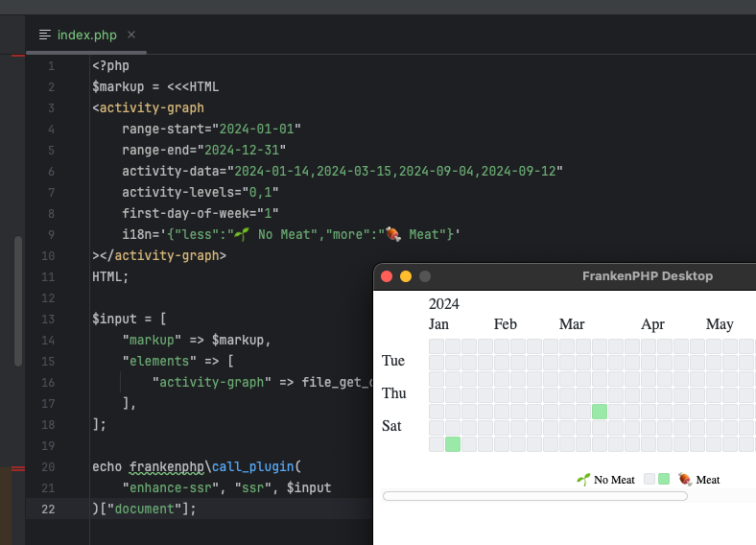Screen dimensions: 756x545
Task: Click the horizontal scrollbar in the FrankenPHP Desktop window
Action: click(535, 496)
